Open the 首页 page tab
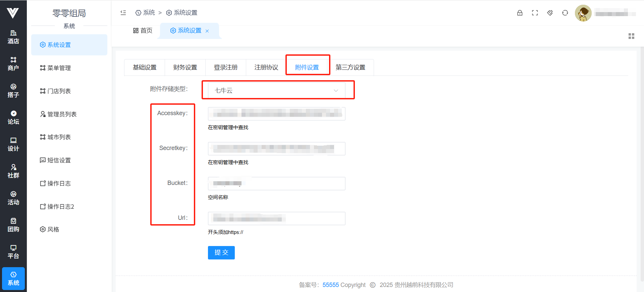 point(143,31)
